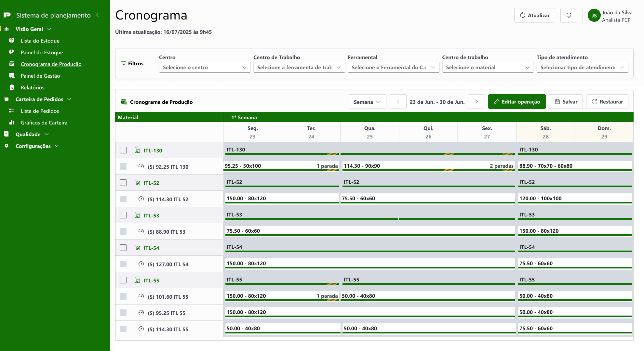Click the Painel do Estoque pie icon

[12, 52]
